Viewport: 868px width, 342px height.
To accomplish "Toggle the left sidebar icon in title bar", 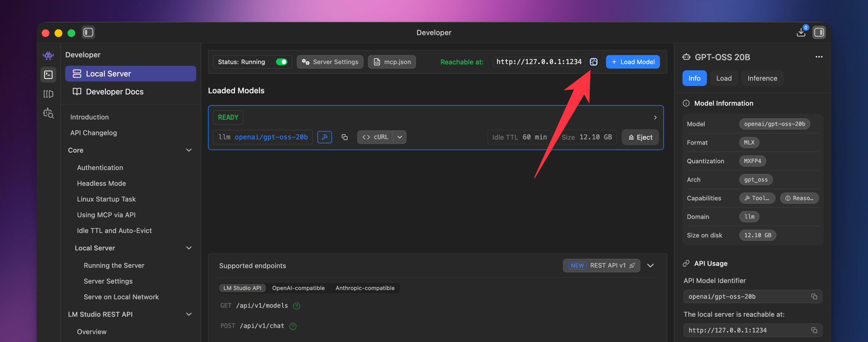I will tap(88, 33).
